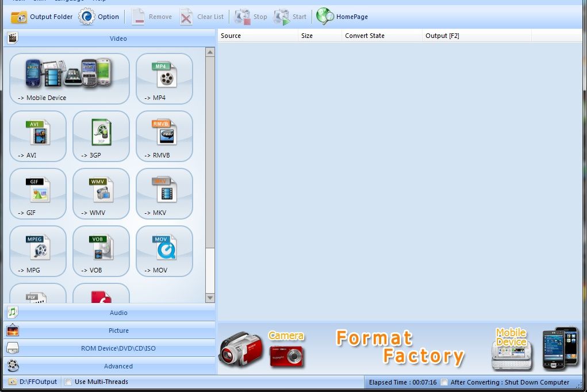Select the MPG conversion icon

pos(38,251)
